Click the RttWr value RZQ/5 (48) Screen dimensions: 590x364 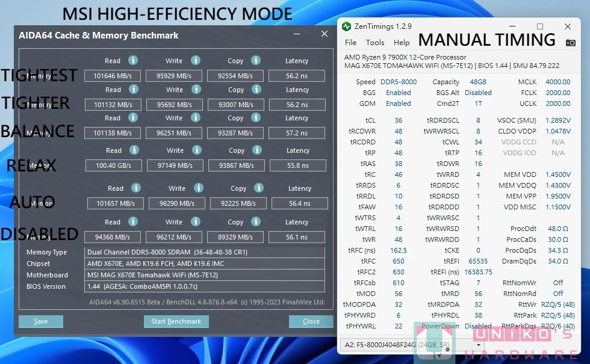point(558,304)
